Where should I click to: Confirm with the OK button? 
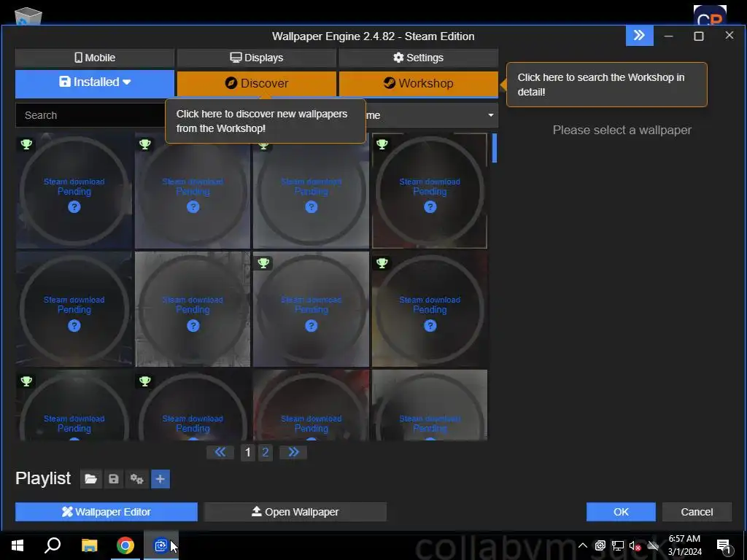point(621,512)
